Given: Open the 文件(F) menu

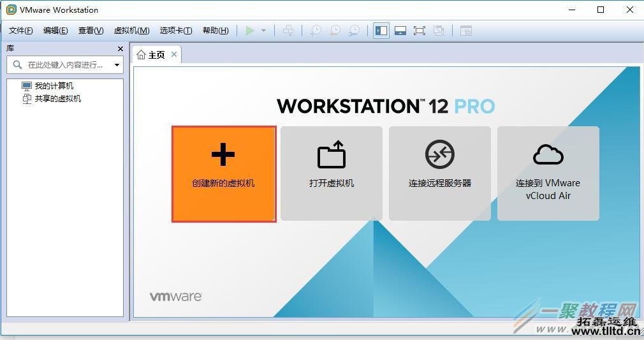Looking at the screenshot, I should 20,31.
